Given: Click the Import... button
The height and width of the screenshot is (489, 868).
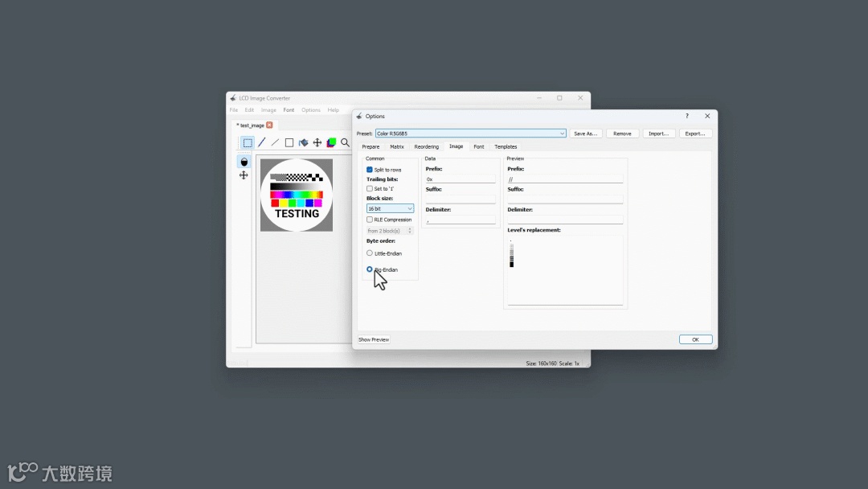Looking at the screenshot, I should [658, 134].
